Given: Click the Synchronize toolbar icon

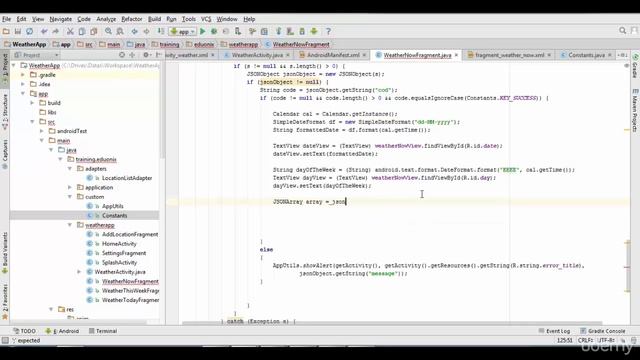Looking at the screenshot, I should click(29, 31).
